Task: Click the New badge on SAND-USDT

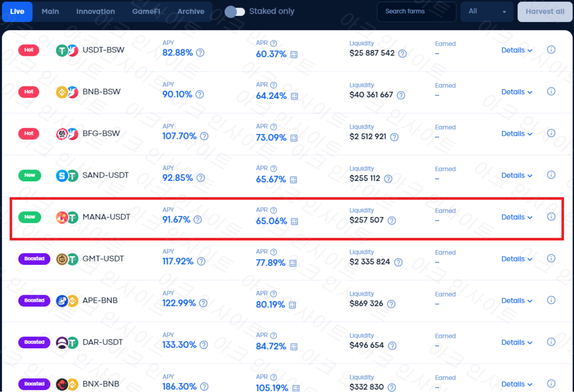Action: (x=30, y=175)
